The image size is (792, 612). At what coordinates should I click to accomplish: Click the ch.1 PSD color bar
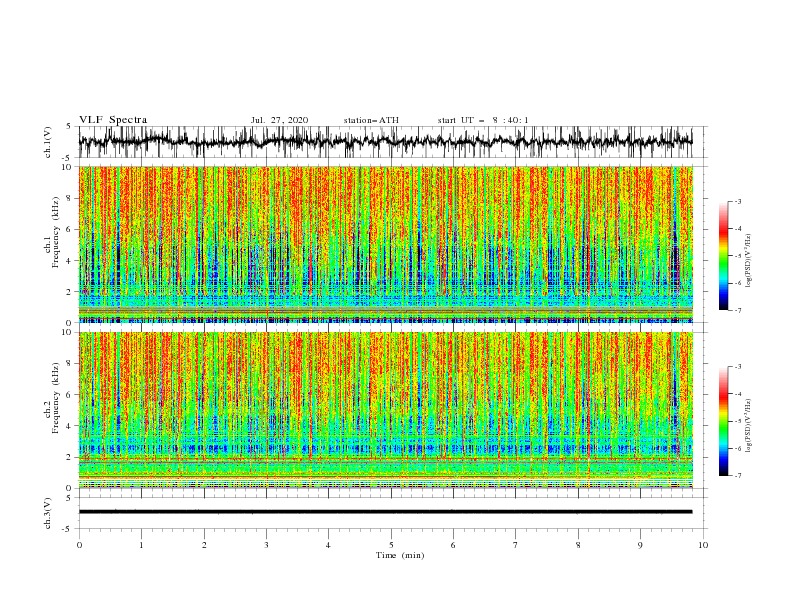[x=724, y=256]
